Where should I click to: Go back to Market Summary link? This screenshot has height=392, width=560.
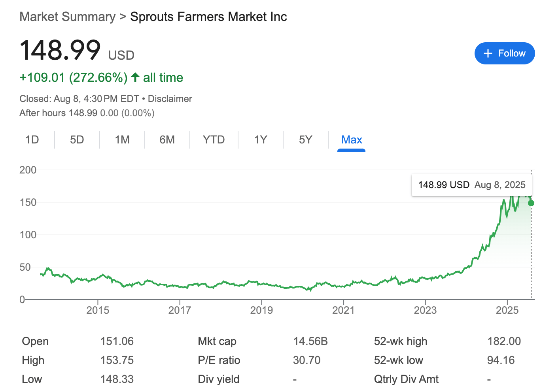tap(67, 17)
